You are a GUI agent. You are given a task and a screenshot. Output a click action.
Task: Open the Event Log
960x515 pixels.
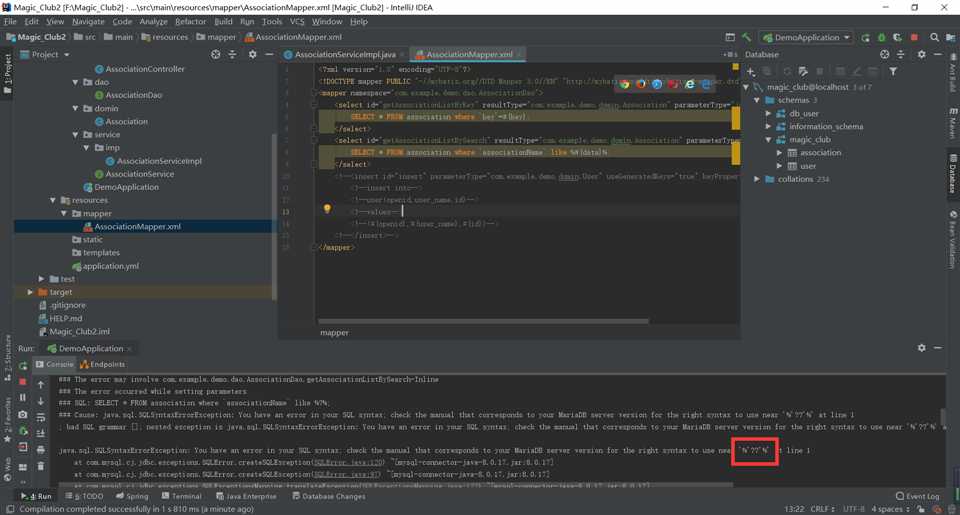pyautogui.click(x=917, y=496)
